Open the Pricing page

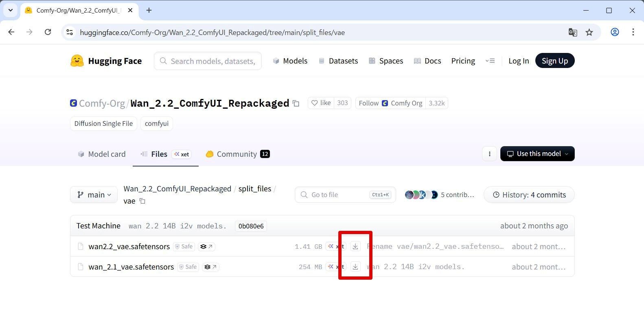pyautogui.click(x=463, y=61)
